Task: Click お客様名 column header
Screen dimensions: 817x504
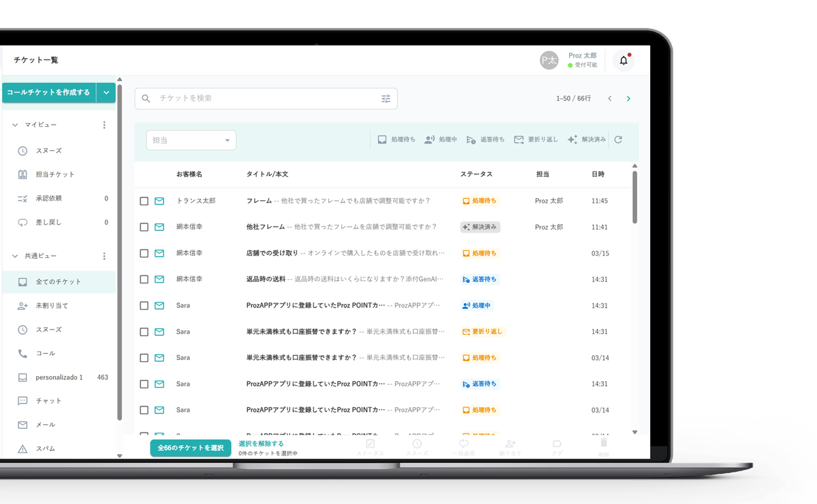Action: click(x=189, y=174)
